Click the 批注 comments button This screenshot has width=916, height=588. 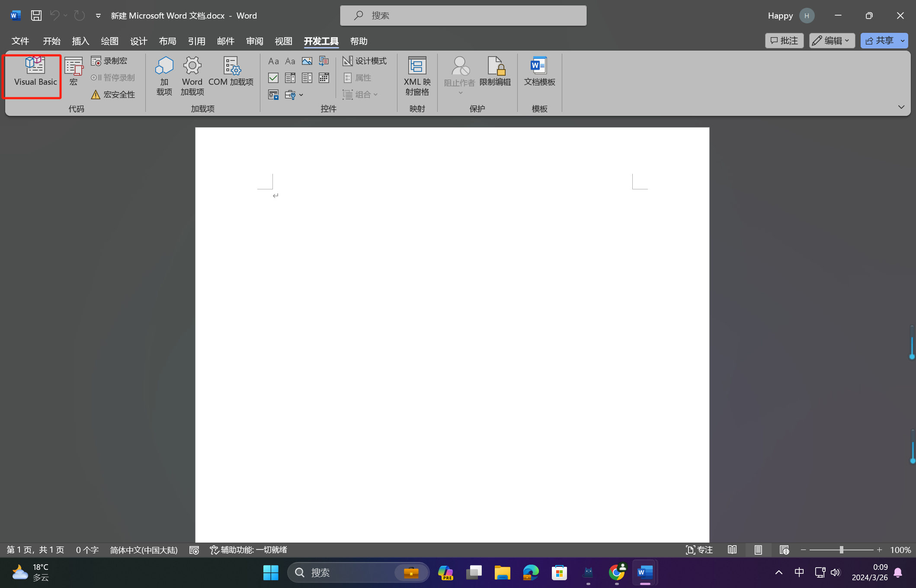(x=784, y=41)
